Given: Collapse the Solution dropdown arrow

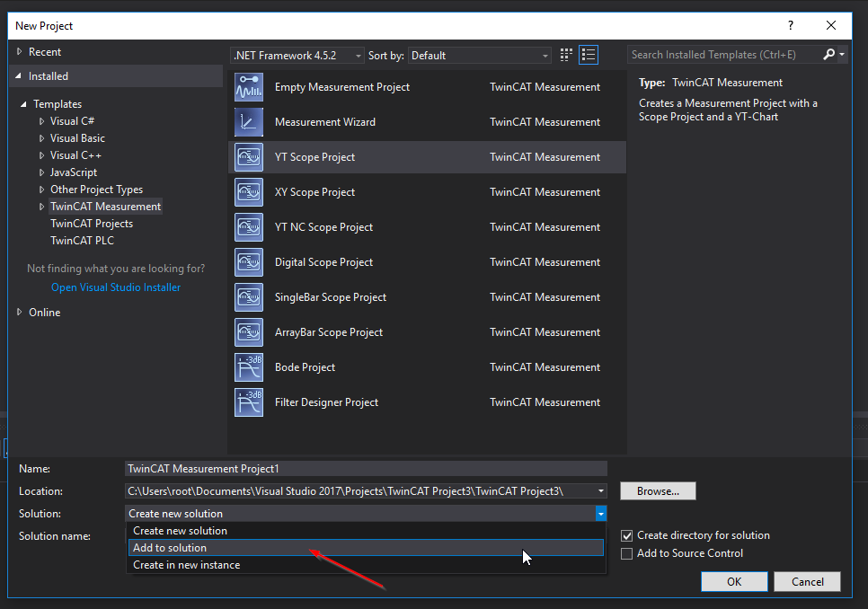Looking at the screenshot, I should point(600,514).
